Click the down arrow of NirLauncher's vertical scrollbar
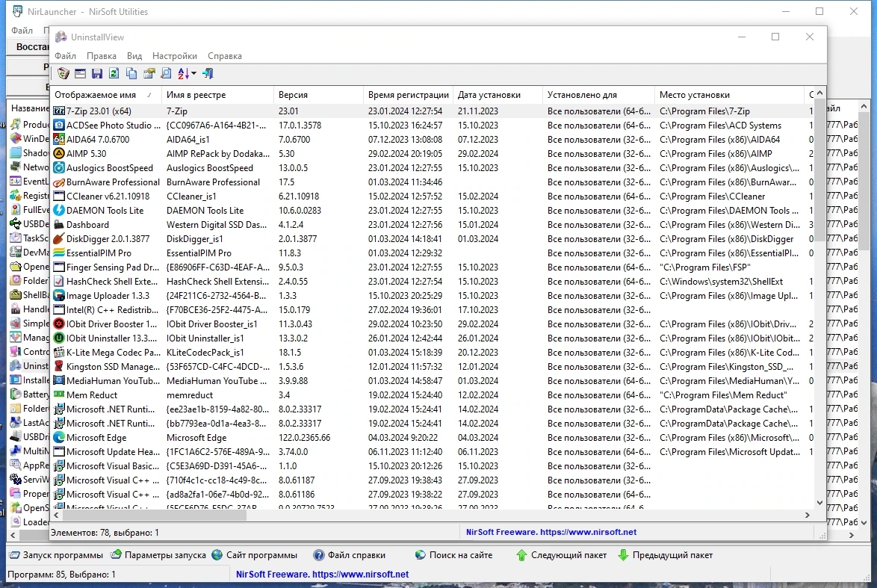Image resolution: width=877 pixels, height=588 pixels. tap(864, 522)
